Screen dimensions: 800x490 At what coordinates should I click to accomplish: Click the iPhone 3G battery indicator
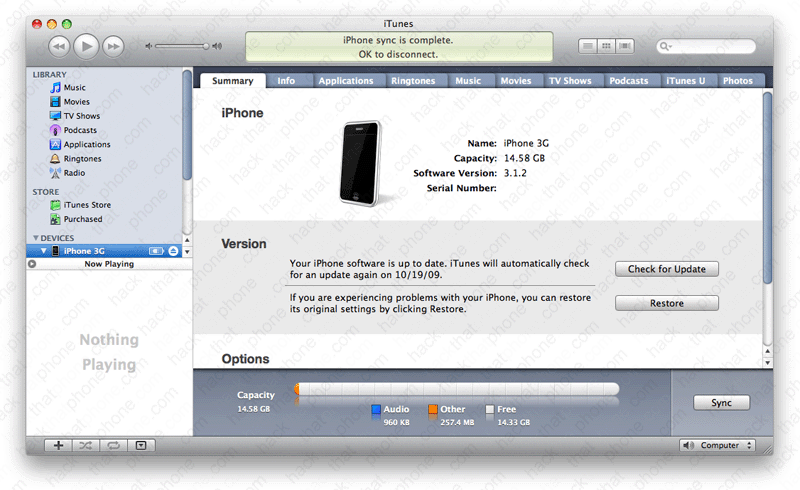tap(156, 251)
